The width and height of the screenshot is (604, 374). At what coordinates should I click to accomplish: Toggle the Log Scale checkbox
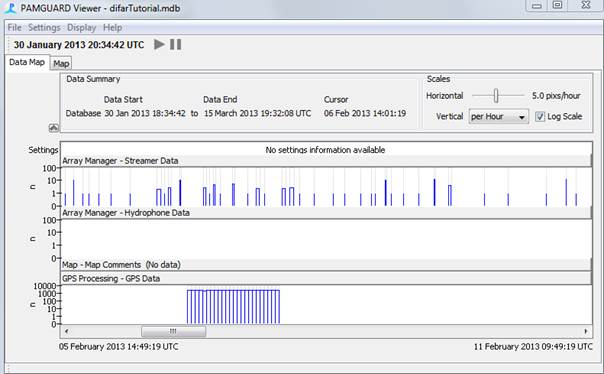(540, 116)
